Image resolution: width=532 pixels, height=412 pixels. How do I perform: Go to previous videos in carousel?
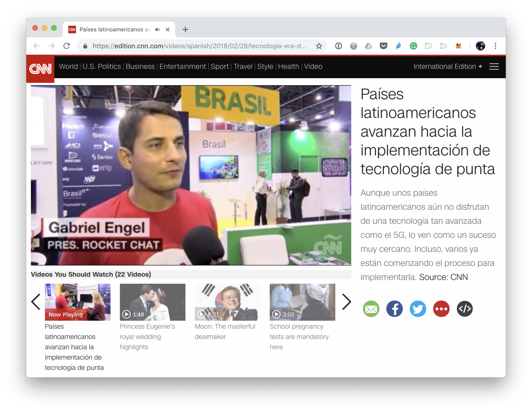click(x=36, y=302)
